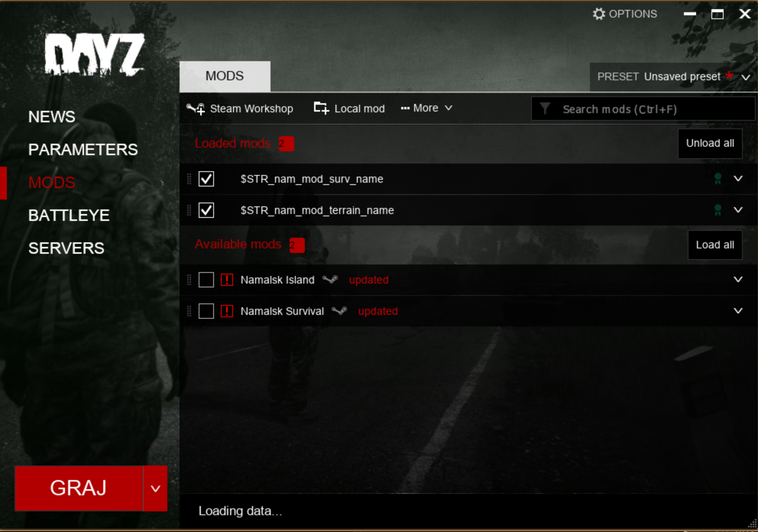Click the Steam Workshop add icon
This screenshot has width=758, height=532.
coord(196,109)
